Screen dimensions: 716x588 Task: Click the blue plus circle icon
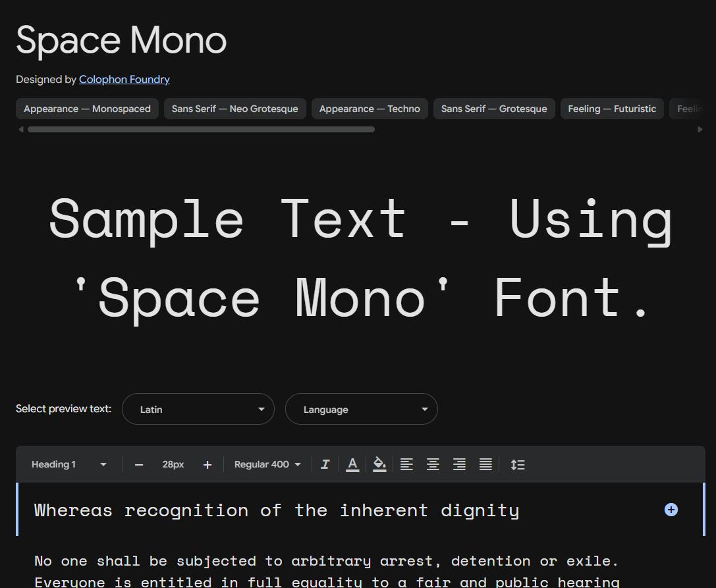tap(671, 510)
